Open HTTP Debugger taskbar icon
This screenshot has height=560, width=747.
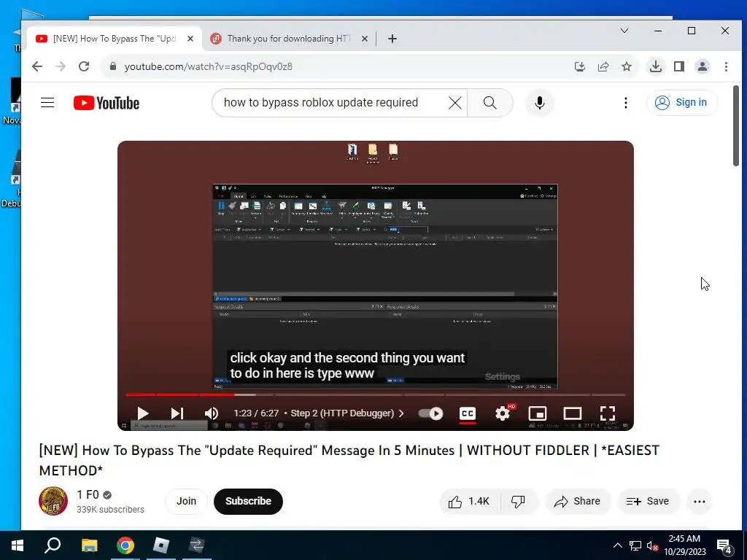click(x=197, y=545)
